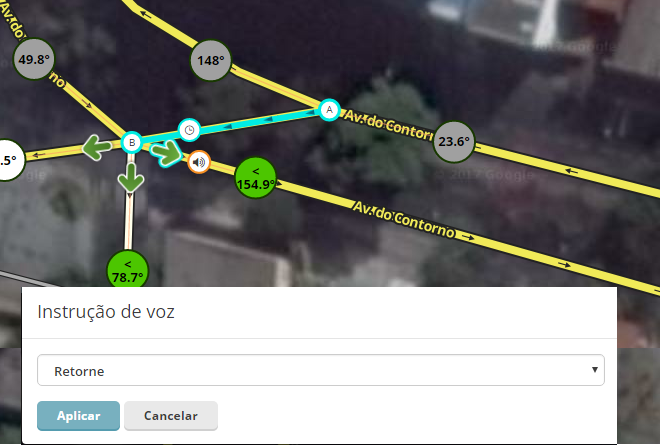
Task: Click the voice instruction speaker icon
Action: pyautogui.click(x=199, y=162)
